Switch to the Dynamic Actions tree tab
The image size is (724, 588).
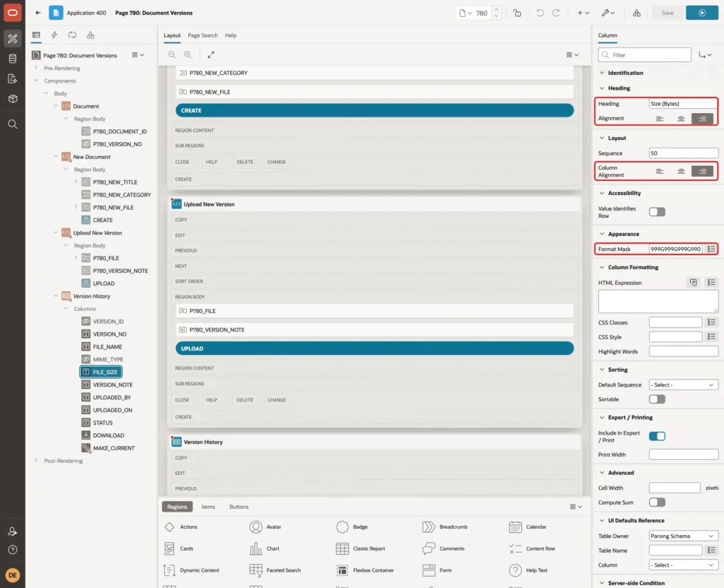click(x=54, y=35)
